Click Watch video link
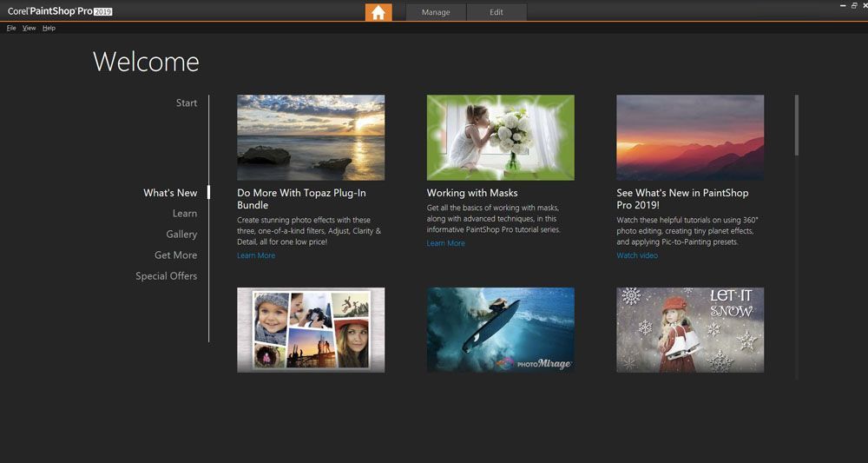 pyautogui.click(x=637, y=255)
